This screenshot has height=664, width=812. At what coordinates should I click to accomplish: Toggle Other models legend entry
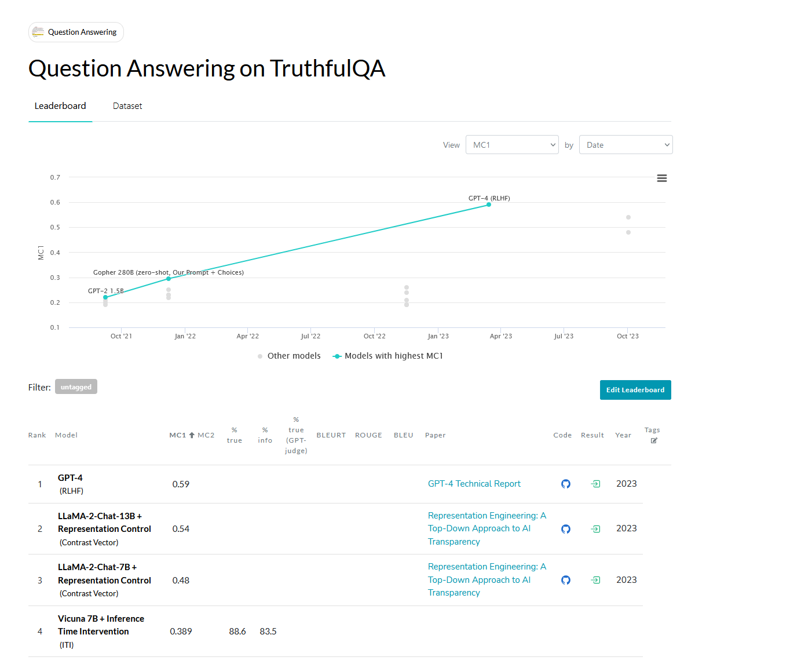pyautogui.click(x=288, y=356)
